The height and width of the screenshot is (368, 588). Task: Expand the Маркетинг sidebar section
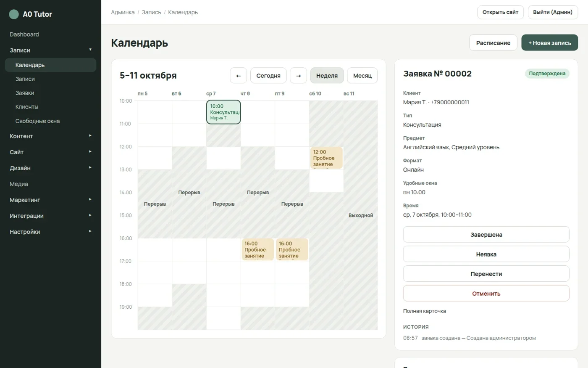[50, 200]
